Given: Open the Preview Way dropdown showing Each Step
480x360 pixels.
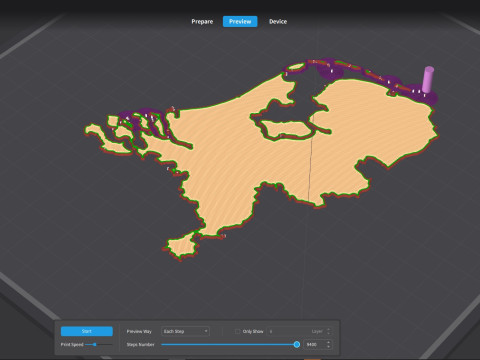Looking at the screenshot, I should coord(185,331).
